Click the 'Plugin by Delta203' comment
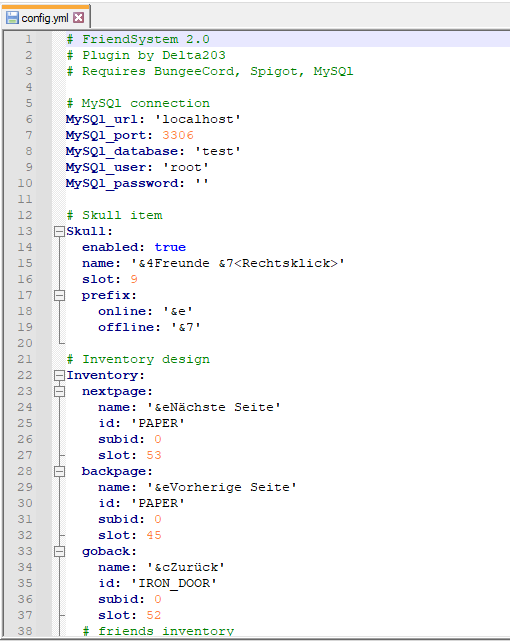Viewport: 510px width, 641px height. [154, 55]
